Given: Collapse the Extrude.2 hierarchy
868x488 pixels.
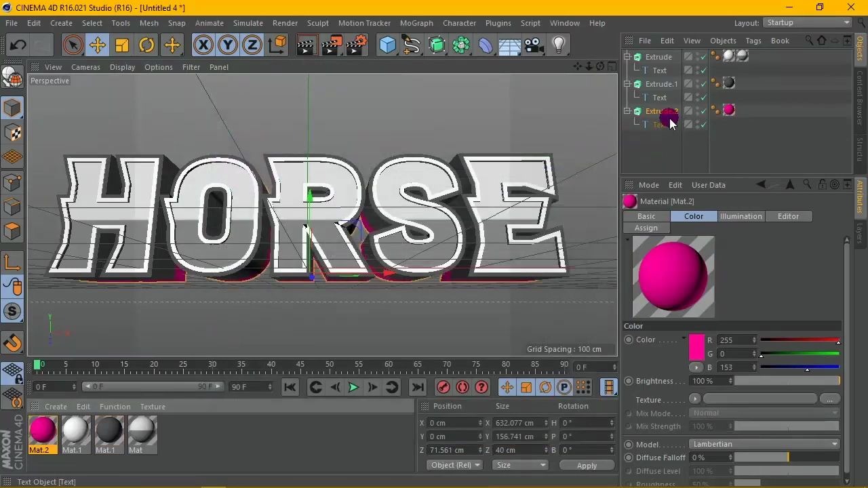Looking at the screenshot, I should tap(627, 110).
